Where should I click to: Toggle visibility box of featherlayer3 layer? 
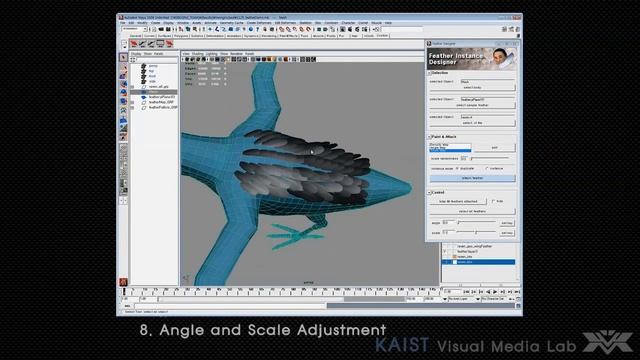click(445, 252)
